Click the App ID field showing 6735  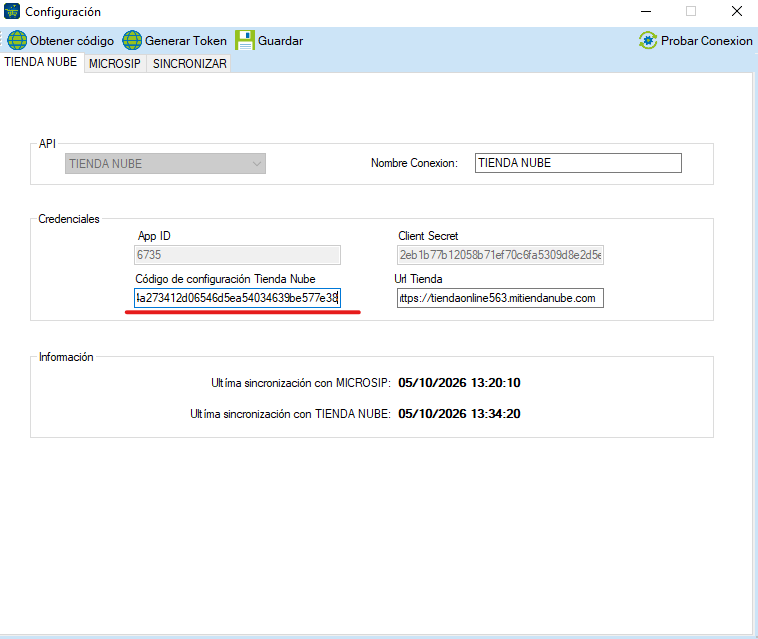pyautogui.click(x=237, y=255)
